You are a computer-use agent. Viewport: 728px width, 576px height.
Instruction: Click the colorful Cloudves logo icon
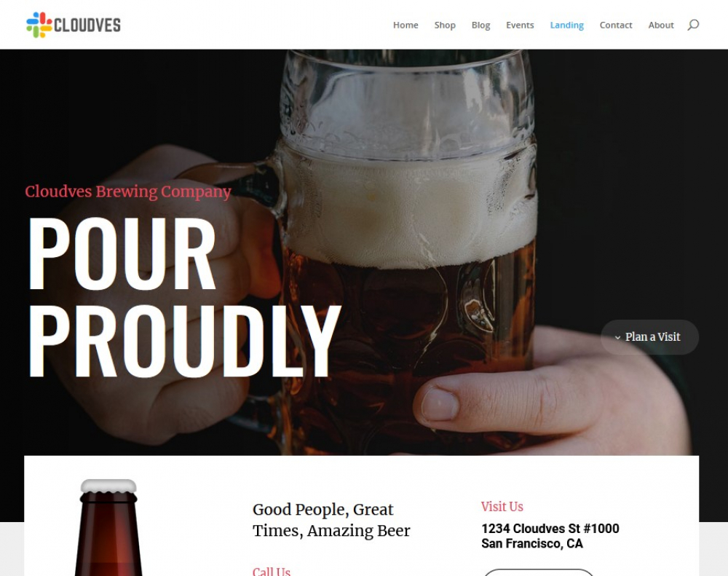coord(39,25)
